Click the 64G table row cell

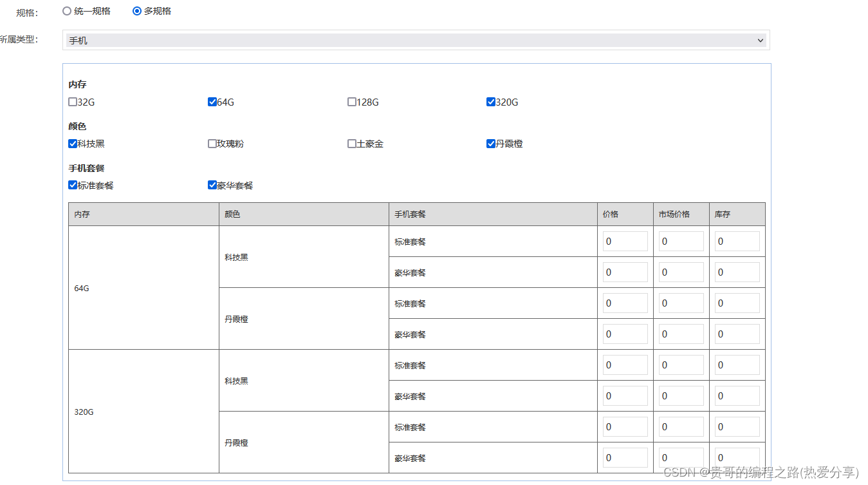coord(143,288)
